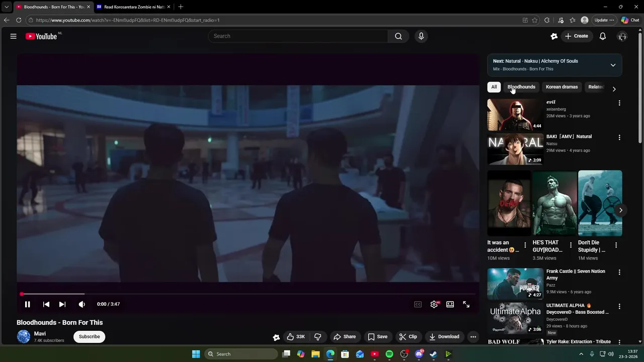644x362 pixels.
Task: Open more actions menu under video
Action: click(473, 337)
